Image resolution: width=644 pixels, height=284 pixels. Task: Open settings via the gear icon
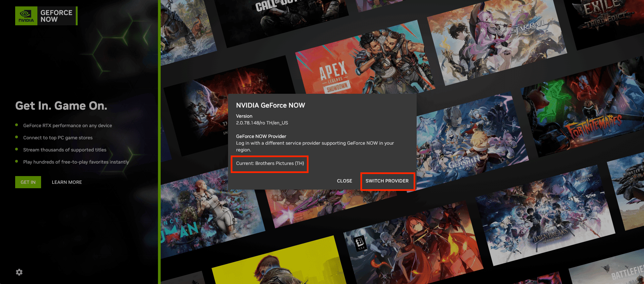click(19, 272)
